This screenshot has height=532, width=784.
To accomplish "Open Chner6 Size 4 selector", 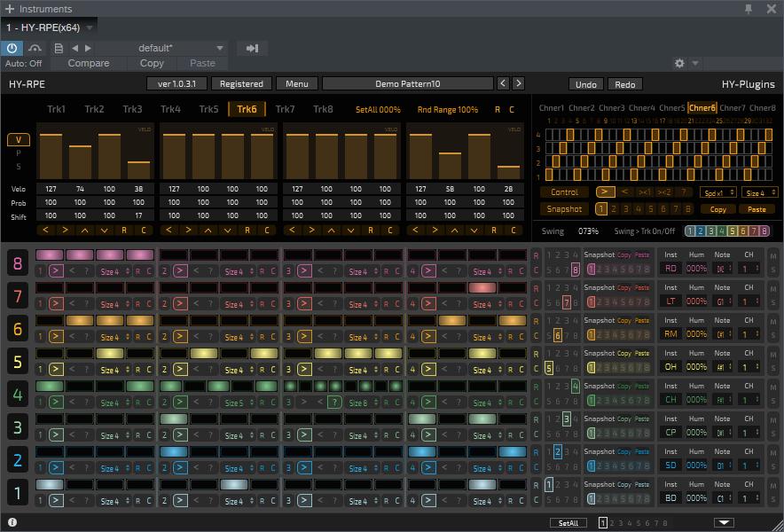I will [x=759, y=192].
